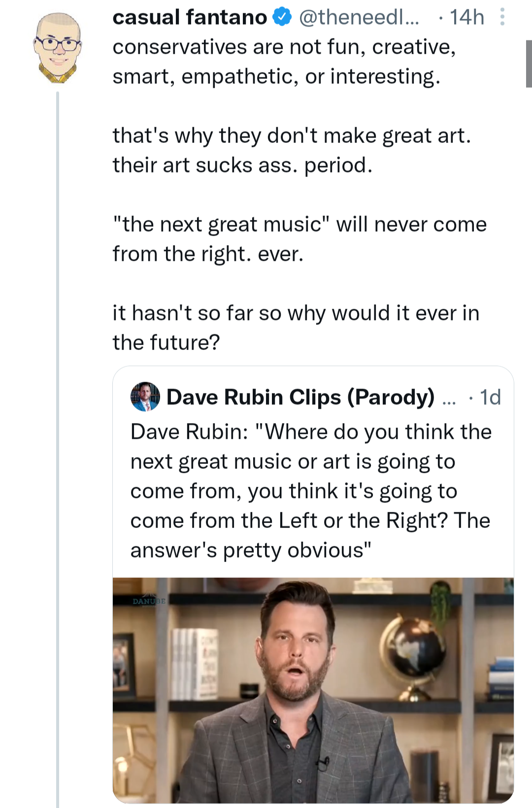Viewport: 532px width, 808px height.
Task: Open the three-dot more options menu
Action: pyautogui.click(x=502, y=17)
